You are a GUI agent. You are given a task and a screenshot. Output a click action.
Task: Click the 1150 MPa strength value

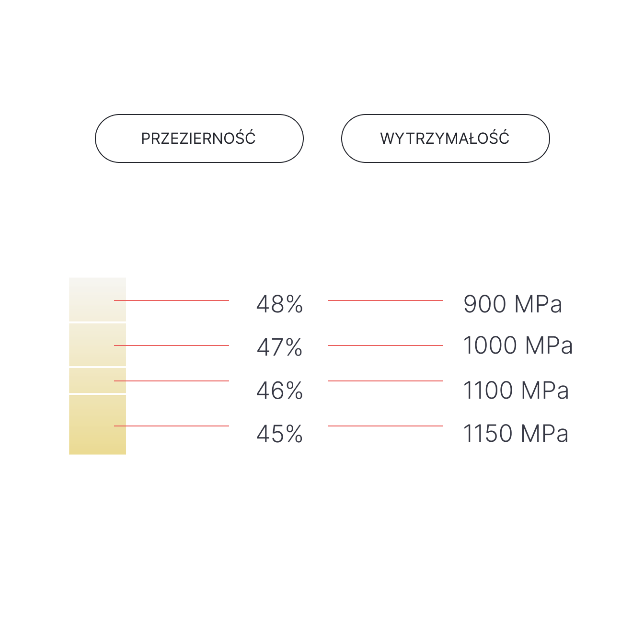(x=516, y=434)
